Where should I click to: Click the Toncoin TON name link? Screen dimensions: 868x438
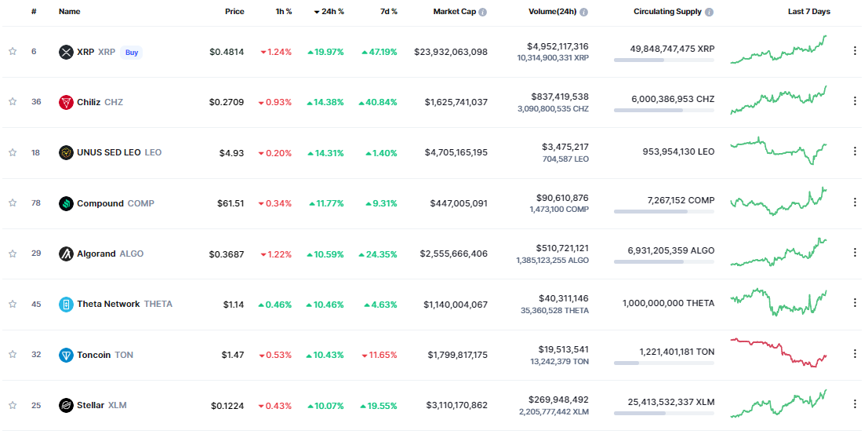[x=105, y=355]
